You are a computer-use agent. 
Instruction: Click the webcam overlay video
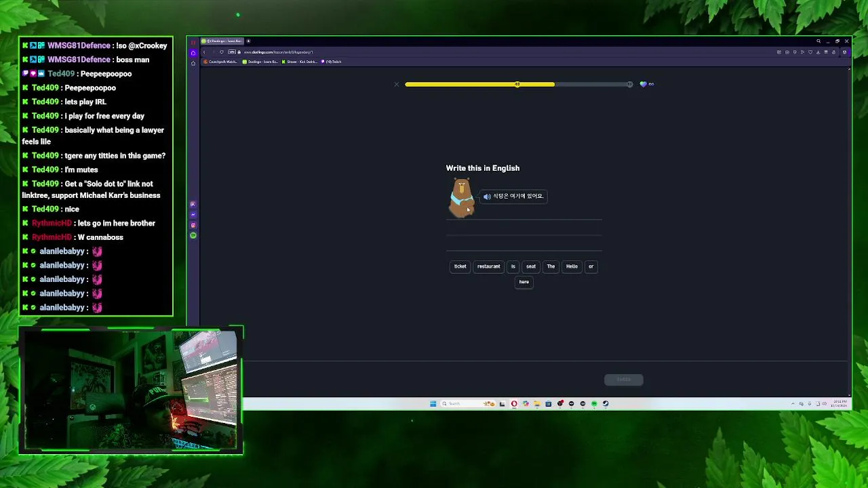[131, 390]
